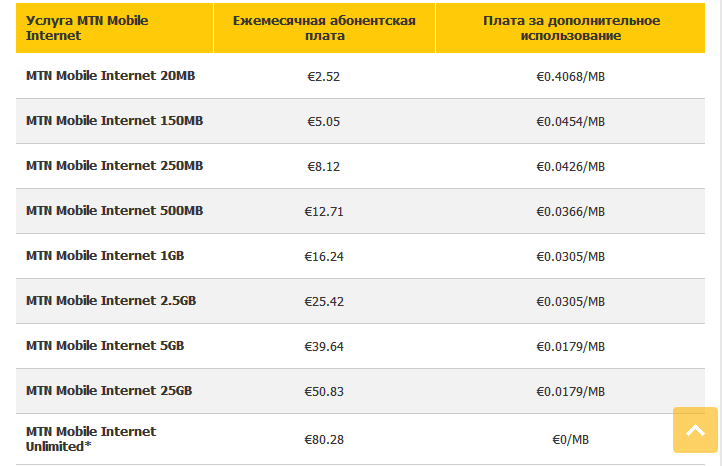Screen dimensions: 722x466
Task: Choose the MTN Mobile Internet 500MB plan
Action: click(x=114, y=211)
